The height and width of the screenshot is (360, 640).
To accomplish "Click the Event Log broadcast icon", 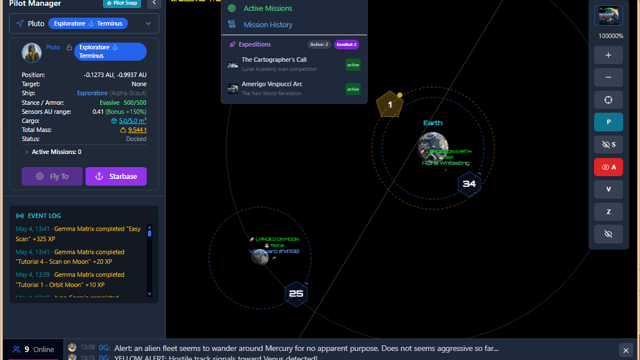I will (20, 216).
